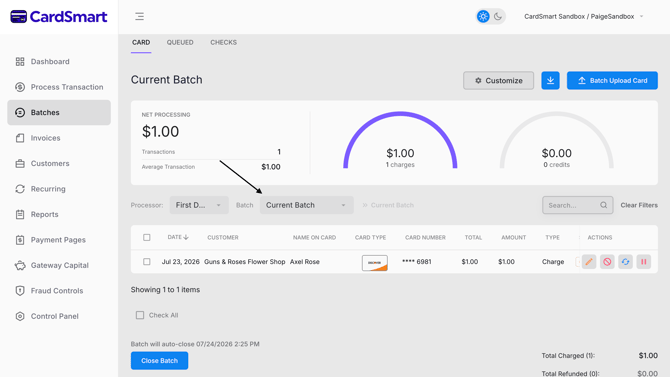Screen dimensions: 670x377
Task: Sort by the DATE column header
Action: pyautogui.click(x=178, y=237)
